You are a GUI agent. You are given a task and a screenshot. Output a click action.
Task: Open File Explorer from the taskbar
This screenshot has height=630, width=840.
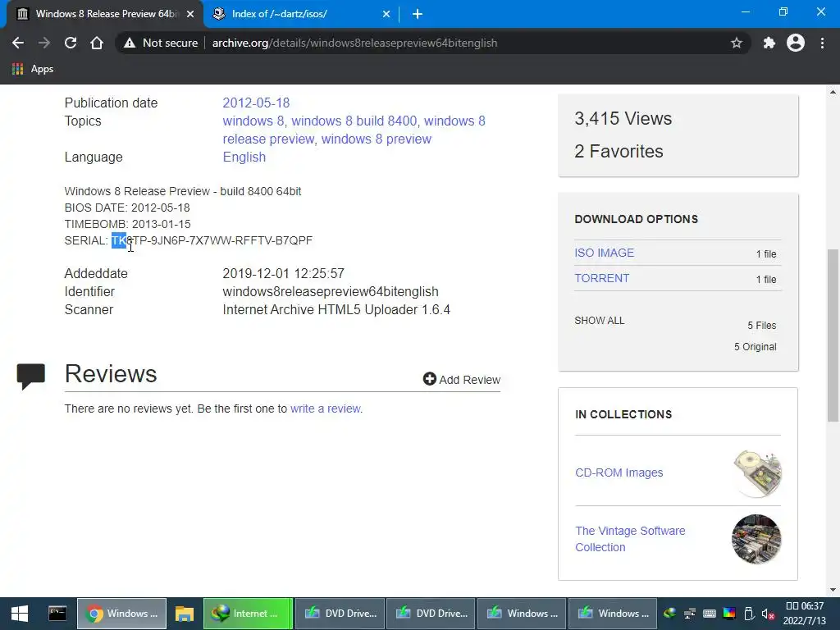pos(185,614)
